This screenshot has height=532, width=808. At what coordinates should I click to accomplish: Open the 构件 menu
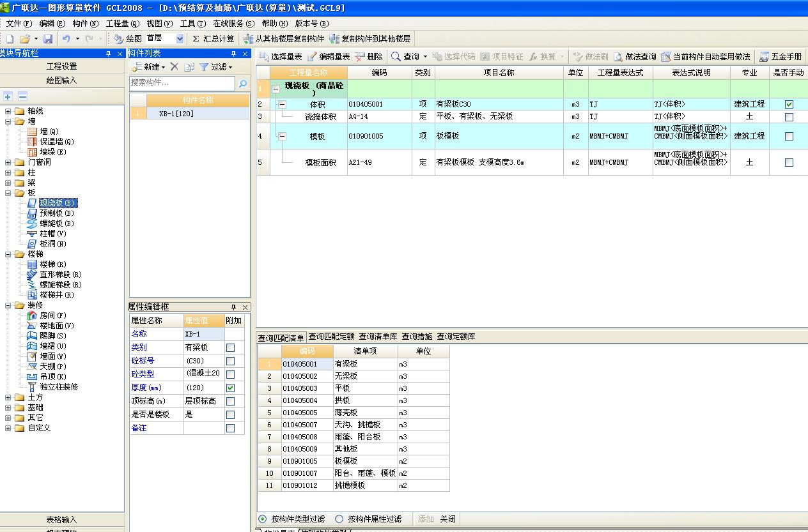tap(85, 24)
